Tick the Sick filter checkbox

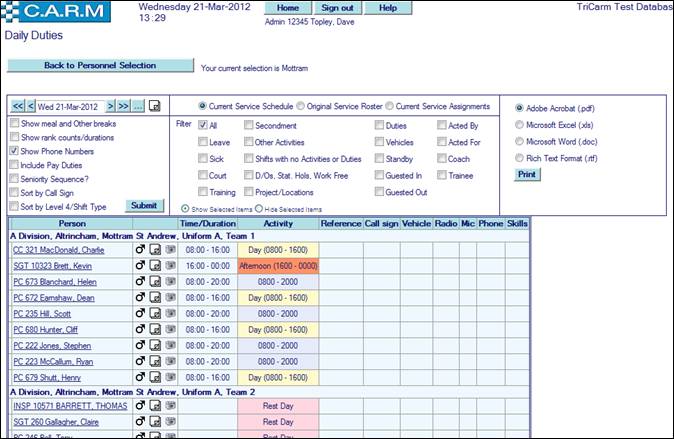(204, 160)
